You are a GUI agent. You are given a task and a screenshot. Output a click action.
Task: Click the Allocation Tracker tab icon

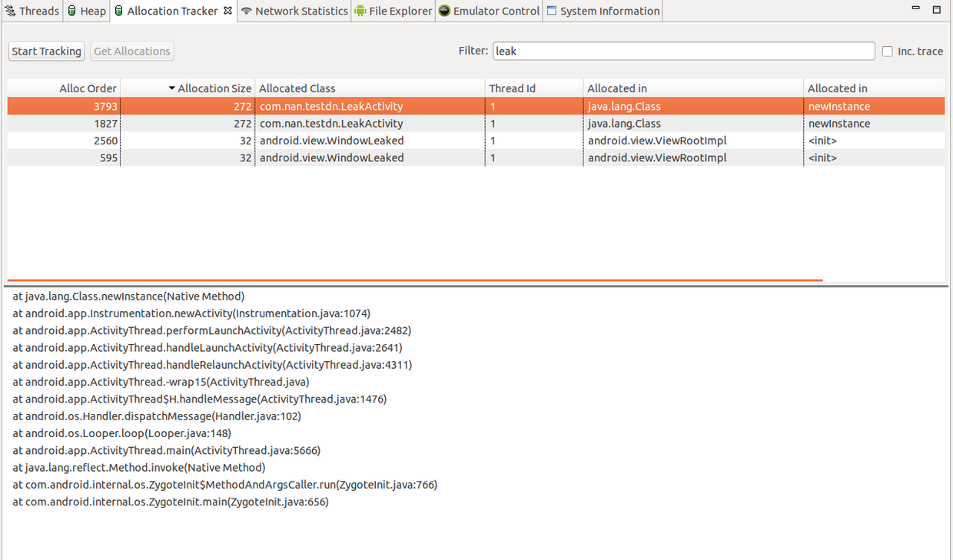coord(119,11)
